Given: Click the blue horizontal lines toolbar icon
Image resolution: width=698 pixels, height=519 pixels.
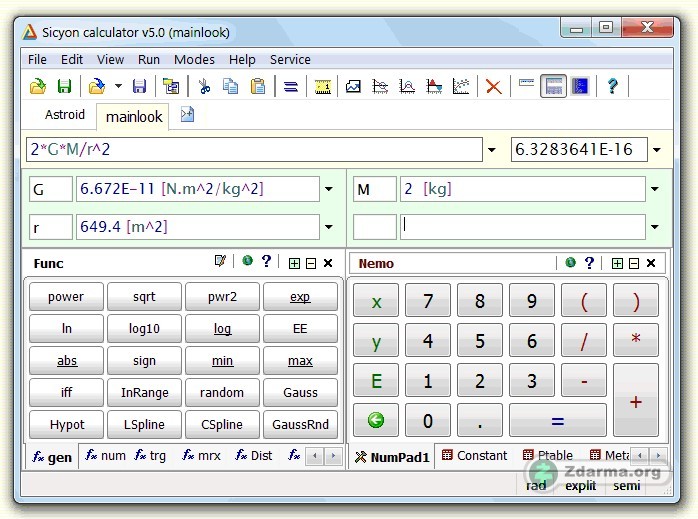Looking at the screenshot, I should point(291,86).
